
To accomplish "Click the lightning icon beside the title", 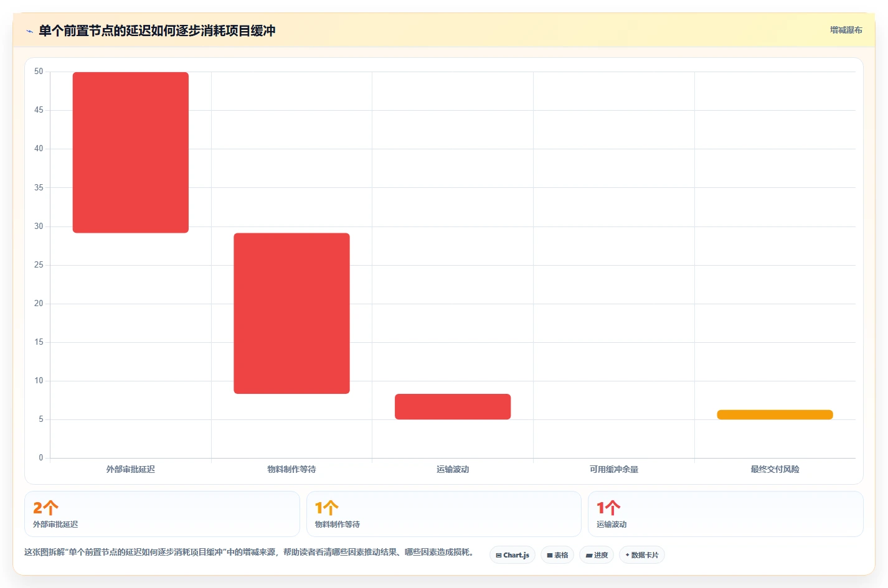I will click(29, 31).
